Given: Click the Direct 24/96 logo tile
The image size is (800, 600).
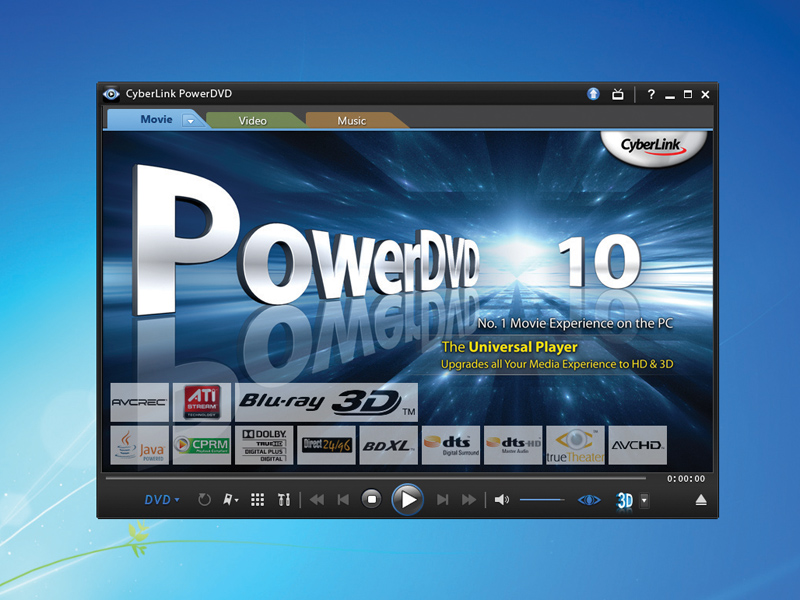Looking at the screenshot, I should pos(327,445).
